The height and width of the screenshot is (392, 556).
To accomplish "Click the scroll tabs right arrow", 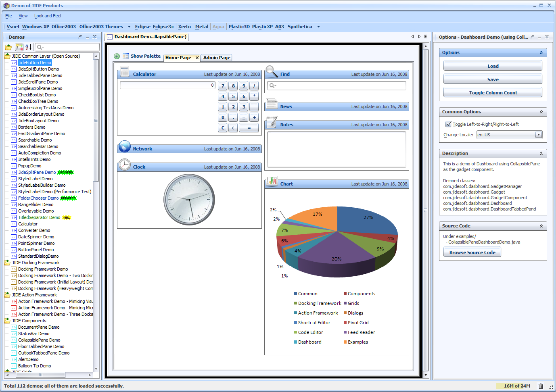I will [x=419, y=36].
